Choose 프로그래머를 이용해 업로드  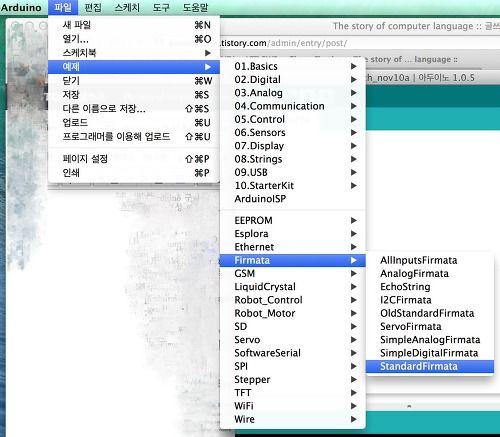tap(134, 137)
